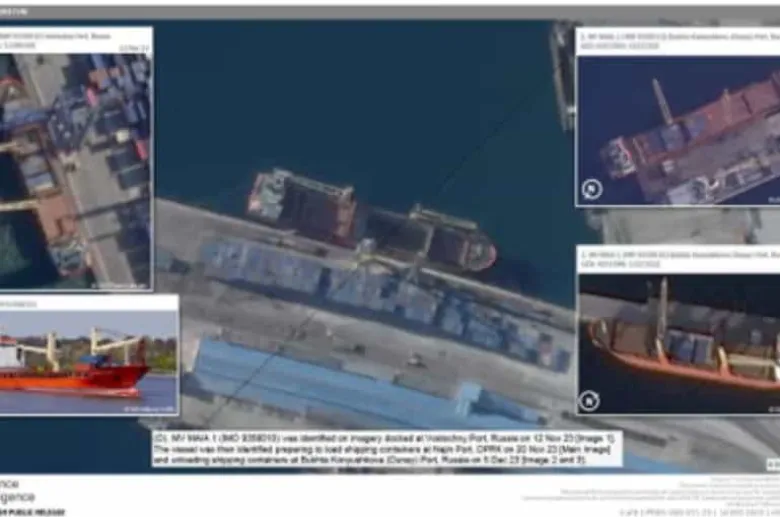Open bottom-right orange-hulled ship inset image
The image size is (780, 517).
point(680,345)
